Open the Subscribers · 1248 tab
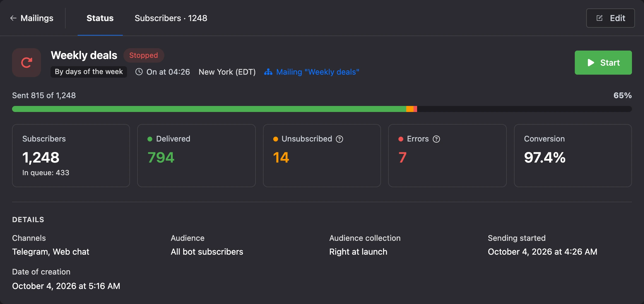644x304 pixels. click(x=171, y=18)
